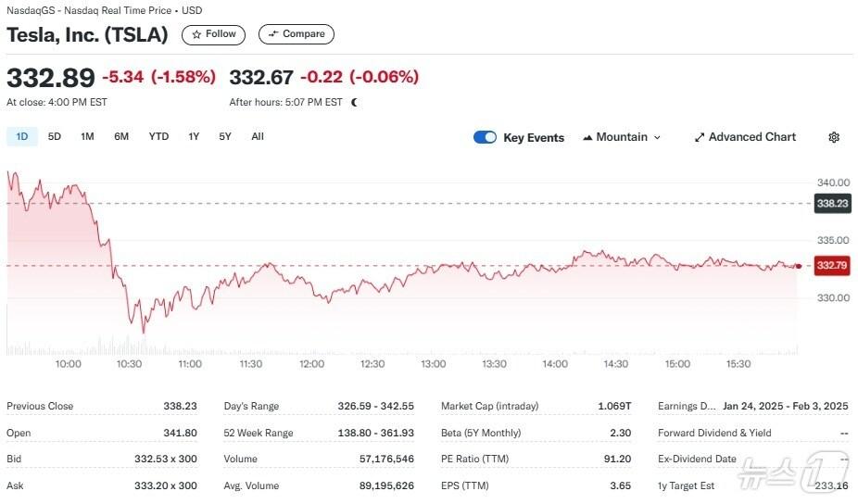Image resolution: width=858 pixels, height=504 pixels.
Task: Click the Follow star button
Action: pyautogui.click(x=213, y=34)
